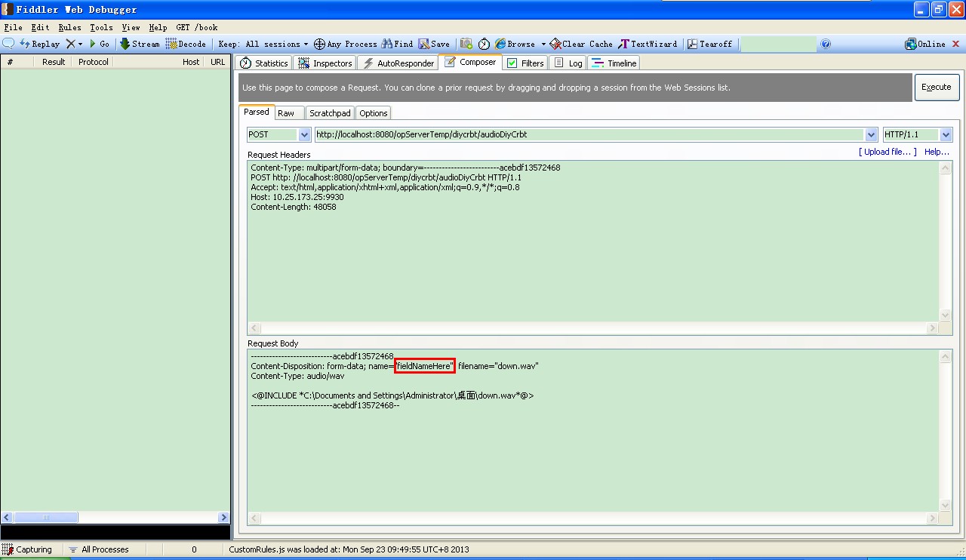Open the TextWizard tool
This screenshot has height=560, width=966.
tap(648, 44)
